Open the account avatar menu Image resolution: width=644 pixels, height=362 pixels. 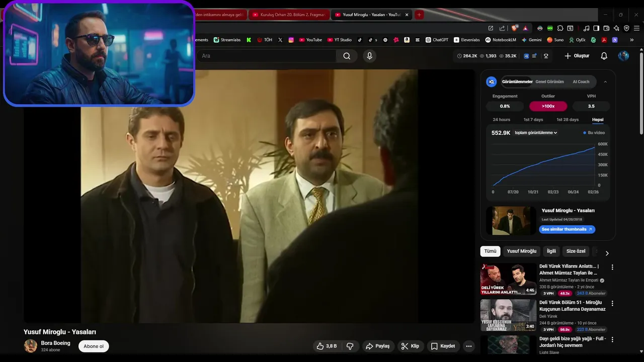[x=623, y=56]
